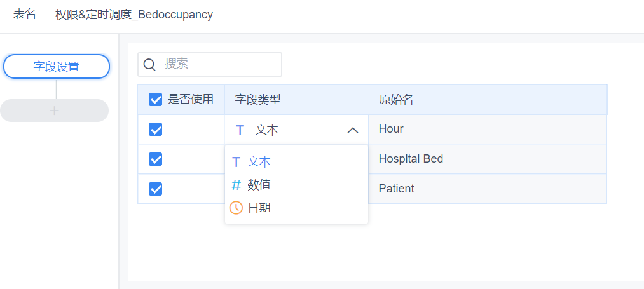This screenshot has width=644, height=289.
Task: Open the 文本 field type combo box
Action: click(x=296, y=130)
